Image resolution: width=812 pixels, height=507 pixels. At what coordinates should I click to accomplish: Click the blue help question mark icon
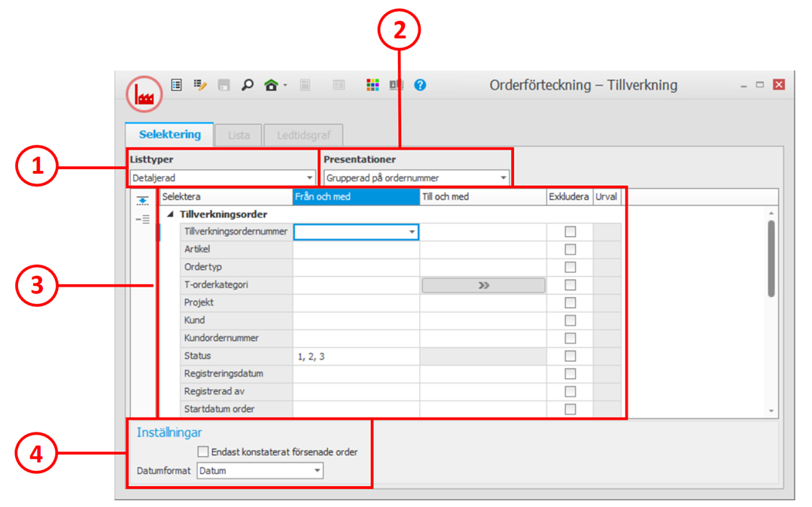pos(420,85)
